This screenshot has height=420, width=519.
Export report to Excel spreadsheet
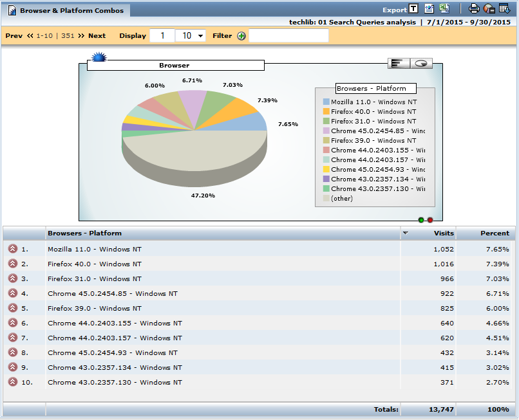[444, 8]
